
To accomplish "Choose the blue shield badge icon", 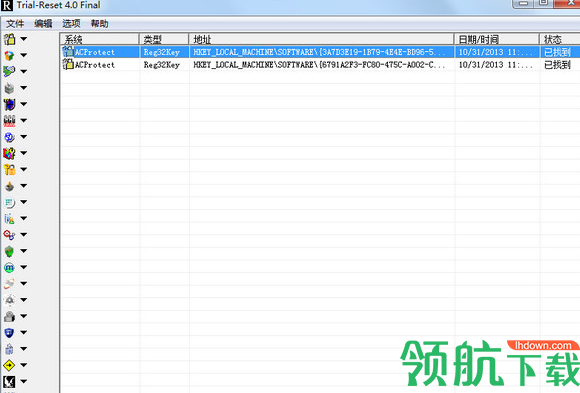I will [x=9, y=332].
